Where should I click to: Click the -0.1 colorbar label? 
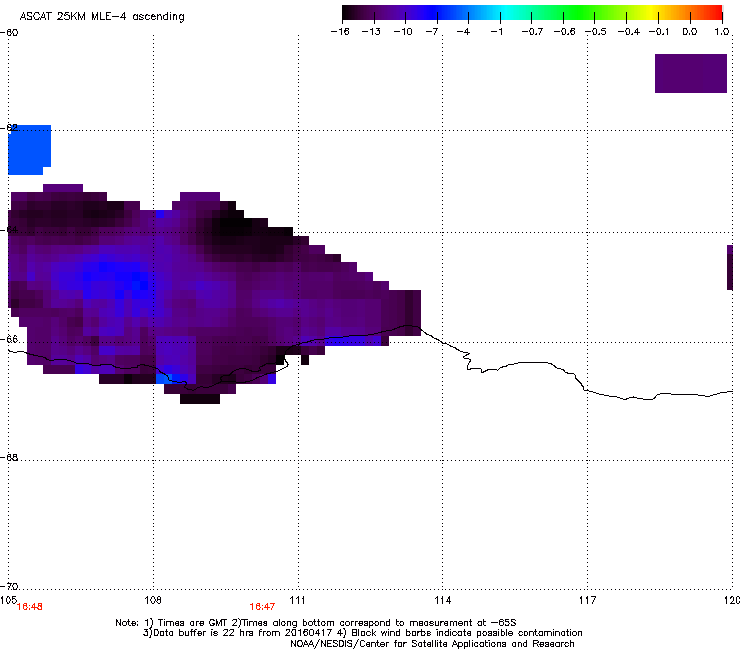pos(659,32)
